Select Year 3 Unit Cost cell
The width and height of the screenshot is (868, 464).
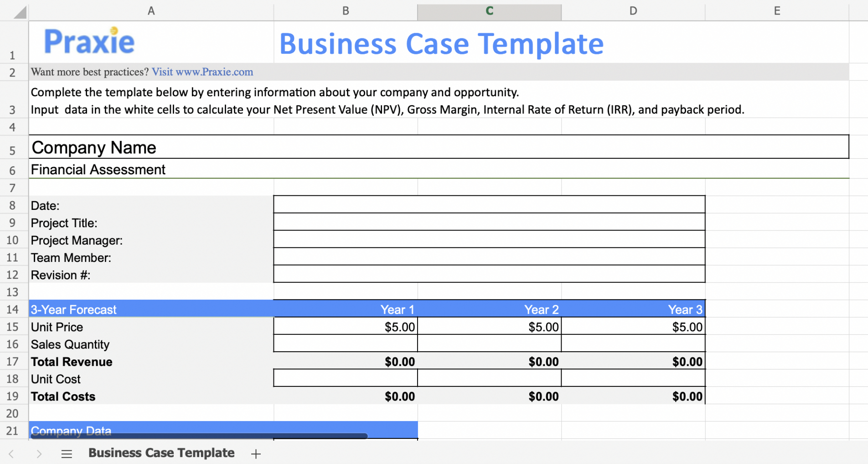633,378
